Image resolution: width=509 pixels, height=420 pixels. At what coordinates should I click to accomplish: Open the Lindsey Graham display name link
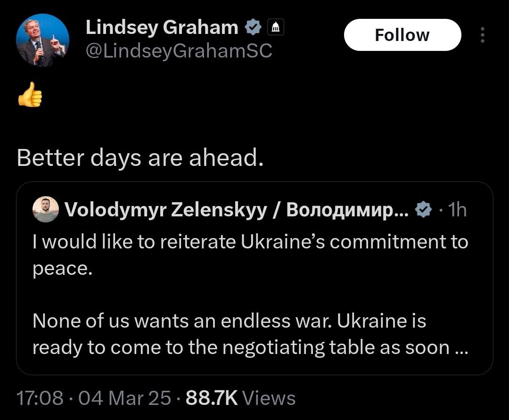[162, 28]
